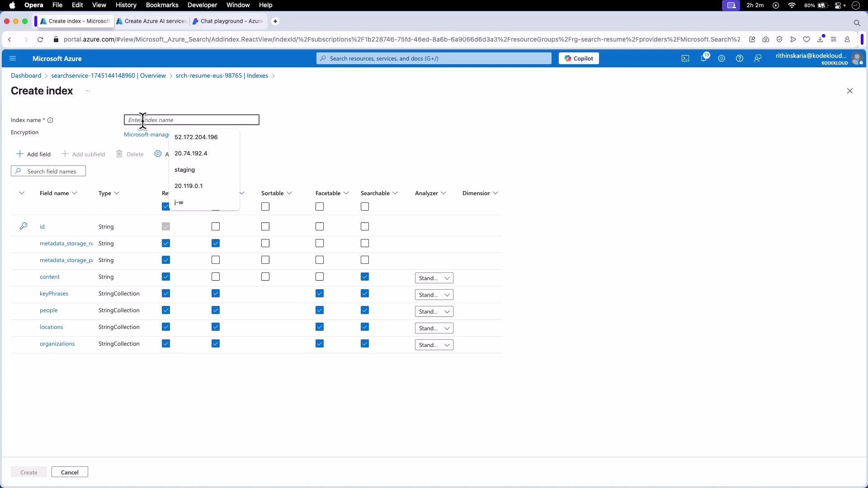The height and width of the screenshot is (488, 868).
Task: Toggle Filterable checkbox for metadata_storage_name row
Action: tap(216, 243)
